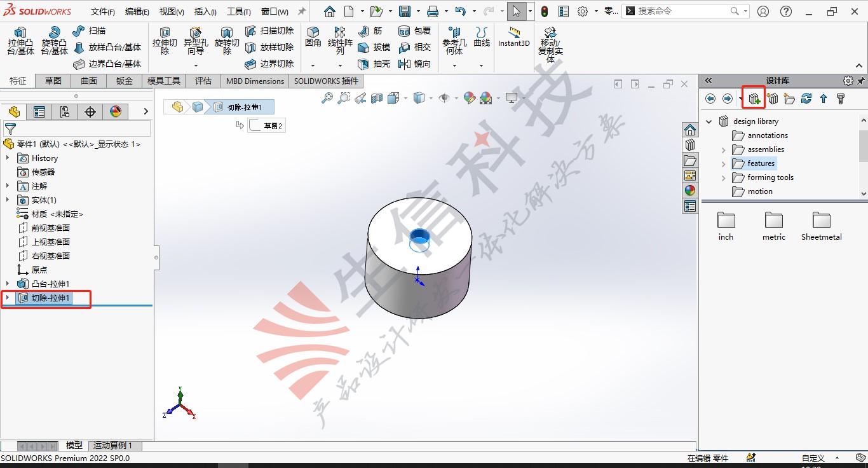Select the 旋转切除 revolved cut tool
The width and height of the screenshot is (868, 468).
coord(227,41)
